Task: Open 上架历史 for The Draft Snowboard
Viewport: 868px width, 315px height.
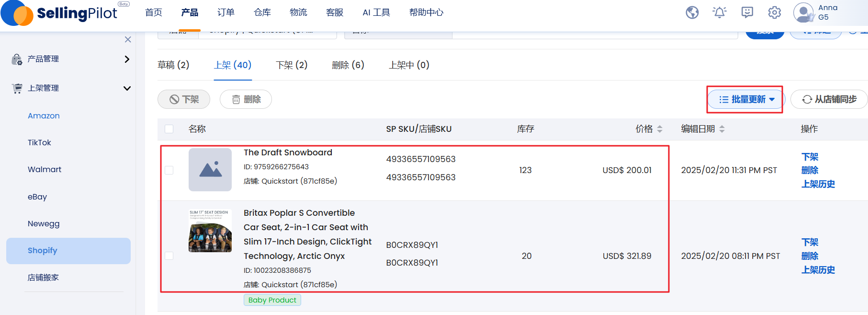Action: pyautogui.click(x=818, y=184)
